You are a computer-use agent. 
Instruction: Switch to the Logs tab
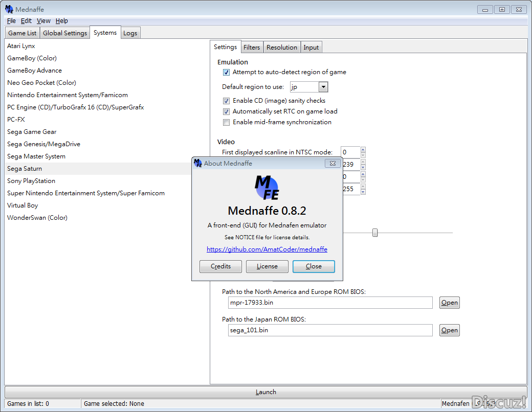(130, 33)
